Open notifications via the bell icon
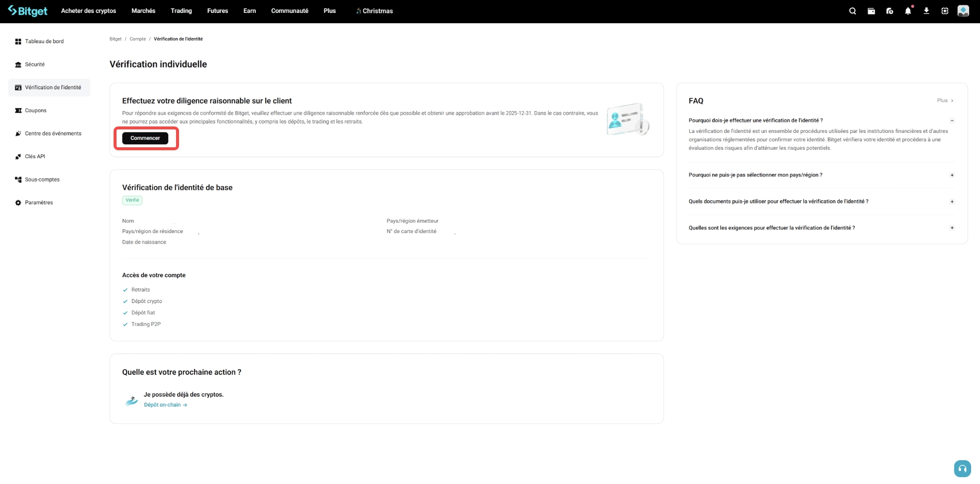This screenshot has height=484, width=980. (908, 10)
